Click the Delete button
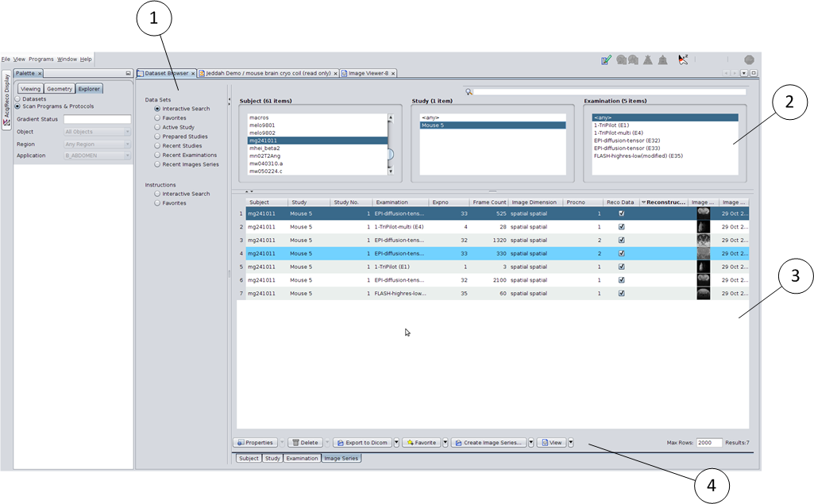Screen dimensions: 814x504 coord(305,443)
